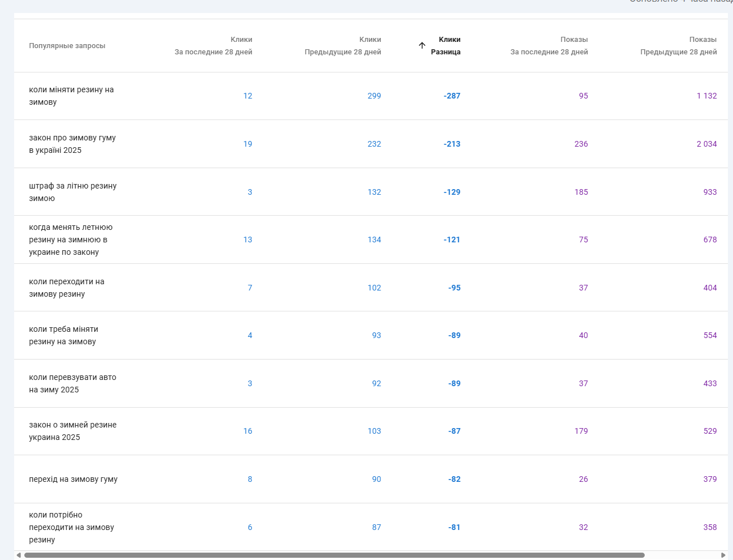733x560 pixels.
Task: Sort by Клики За последние 28 дней header
Action: [213, 46]
